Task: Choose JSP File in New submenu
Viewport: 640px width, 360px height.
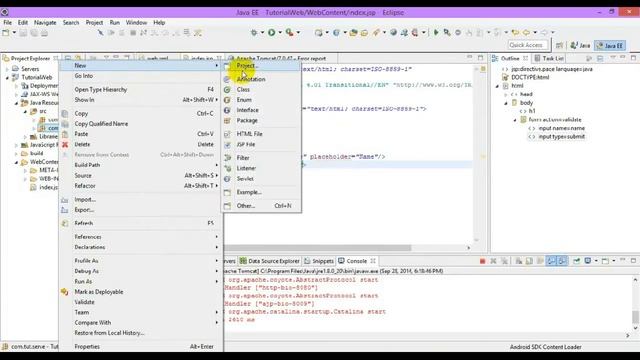Action: (x=261, y=144)
